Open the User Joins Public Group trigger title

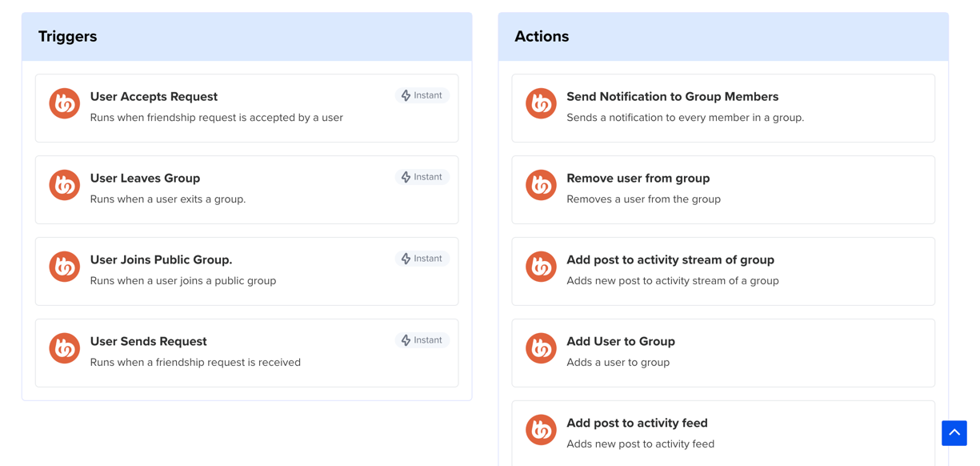(161, 259)
